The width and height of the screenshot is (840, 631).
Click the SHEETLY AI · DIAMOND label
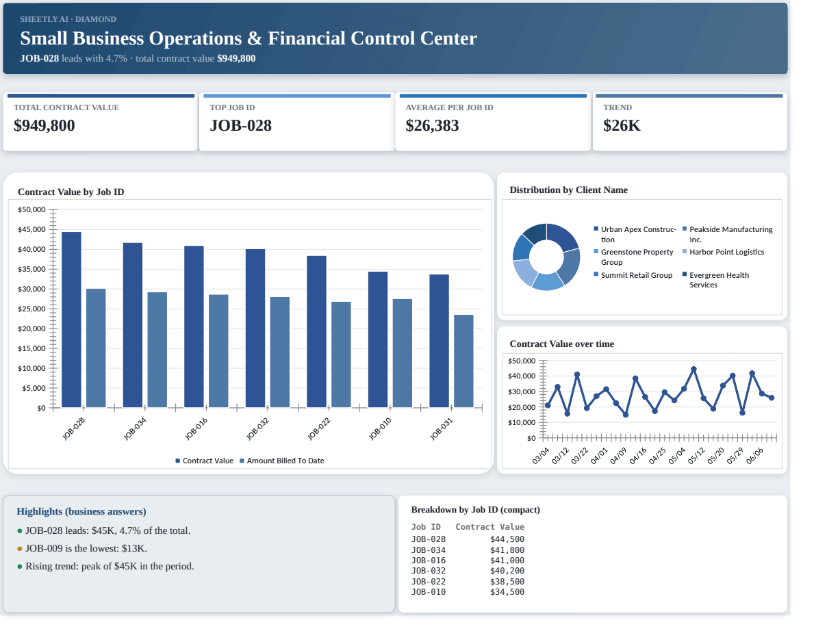click(x=68, y=19)
